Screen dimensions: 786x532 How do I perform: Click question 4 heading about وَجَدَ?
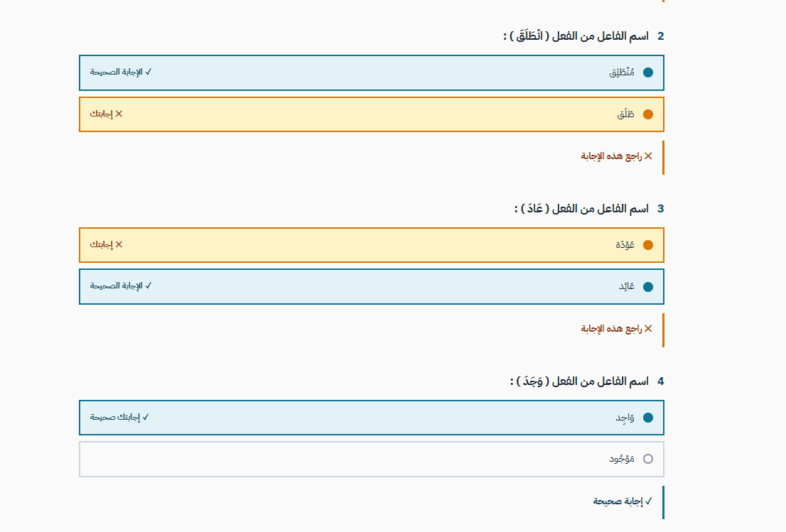tap(587, 381)
